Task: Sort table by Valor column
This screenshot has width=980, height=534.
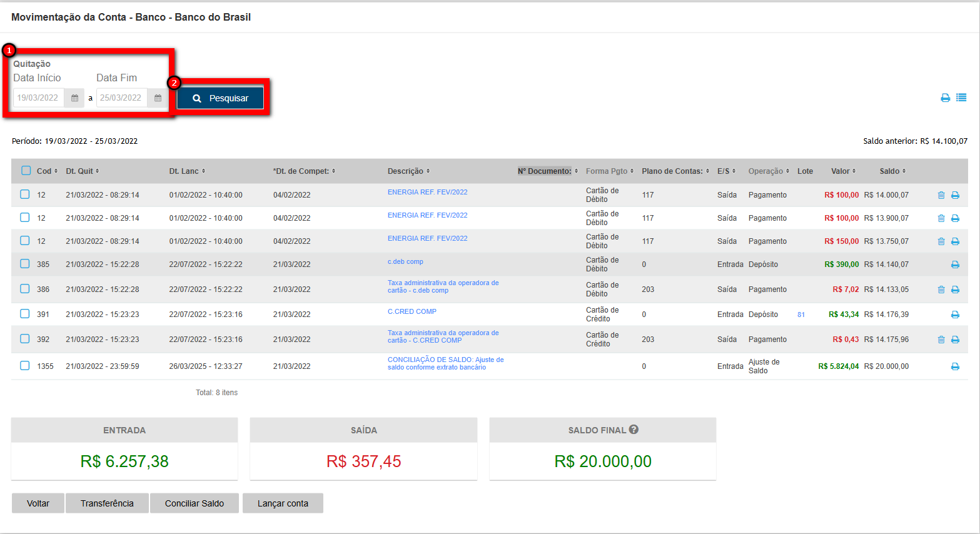Action: pyautogui.click(x=842, y=171)
